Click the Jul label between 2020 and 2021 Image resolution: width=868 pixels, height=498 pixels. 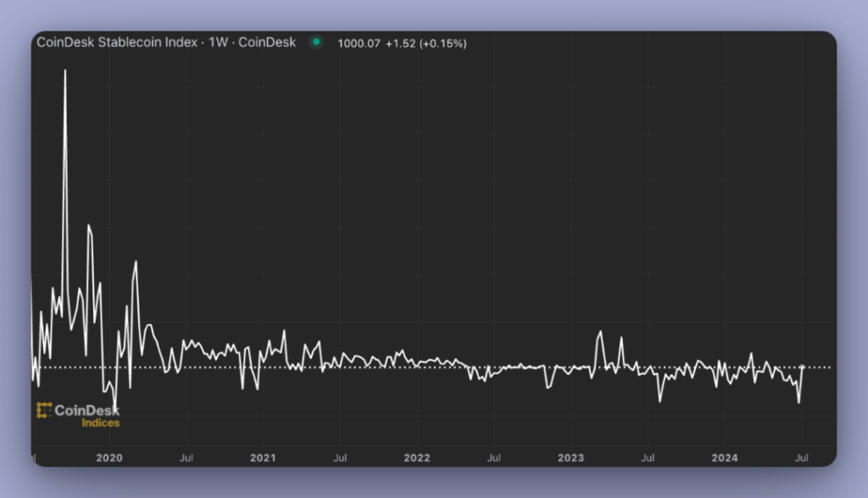tap(186, 458)
